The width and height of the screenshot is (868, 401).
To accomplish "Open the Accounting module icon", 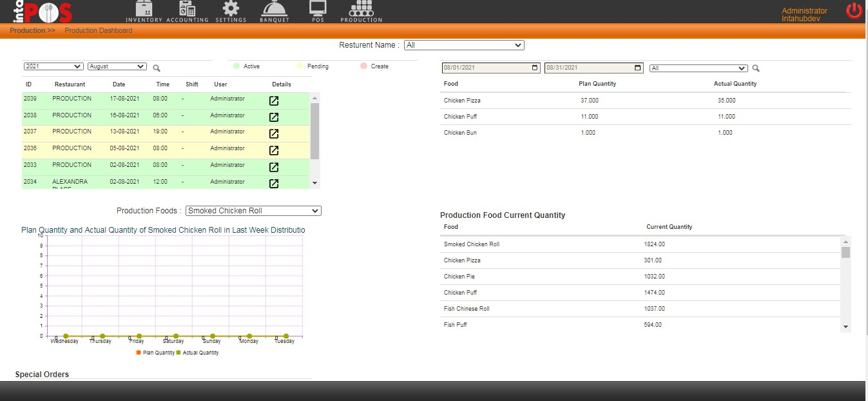I will point(187,11).
